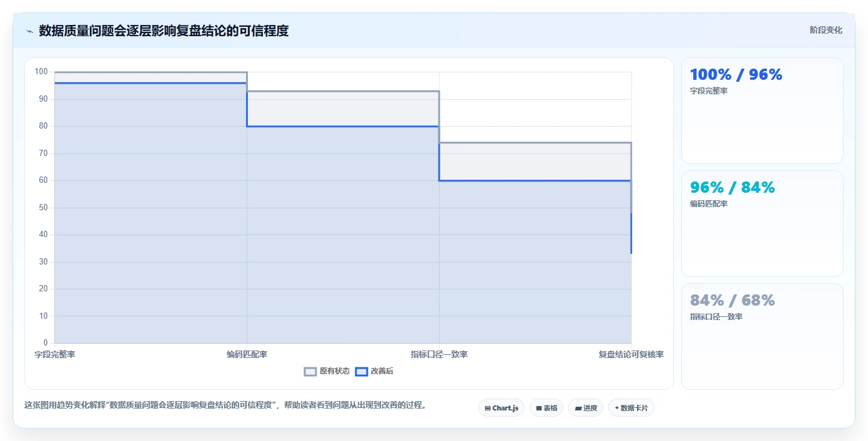Viewport: 868px width, 441px height.
Task: Click the 指标口径一致率 caption in third card
Action: click(x=716, y=316)
